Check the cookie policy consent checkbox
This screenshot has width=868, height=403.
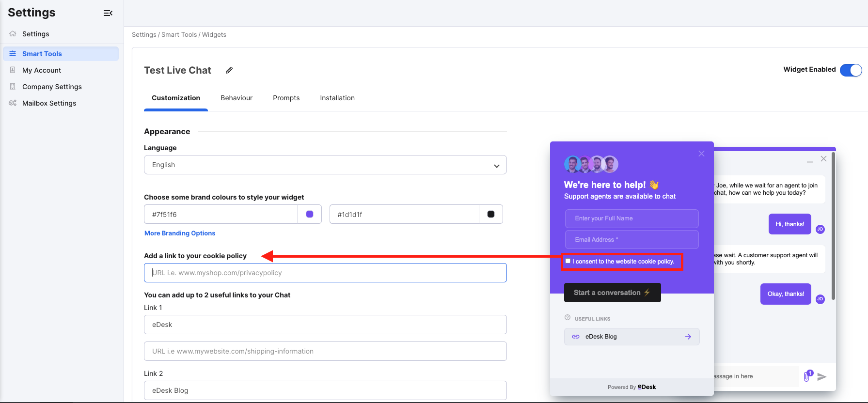568,261
